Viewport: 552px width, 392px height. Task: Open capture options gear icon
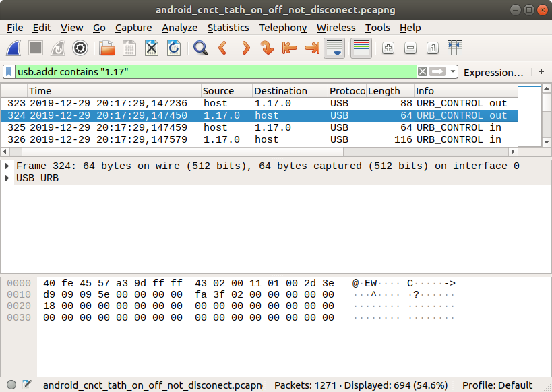[80, 48]
